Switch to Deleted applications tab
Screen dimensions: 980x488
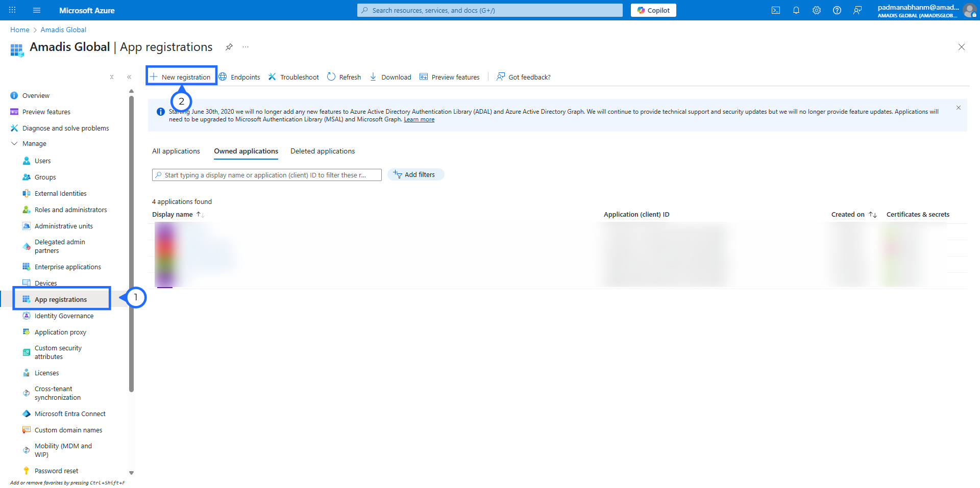322,151
